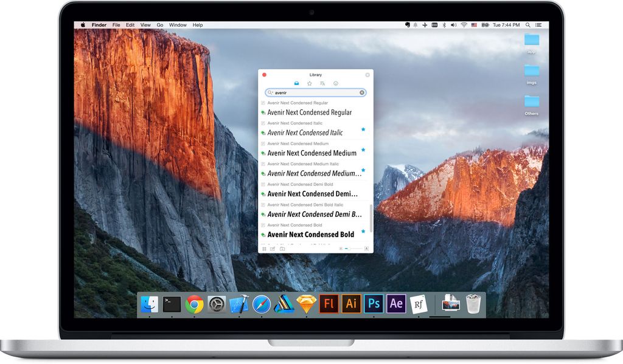Open the Favorites star view in toolbar

[309, 83]
